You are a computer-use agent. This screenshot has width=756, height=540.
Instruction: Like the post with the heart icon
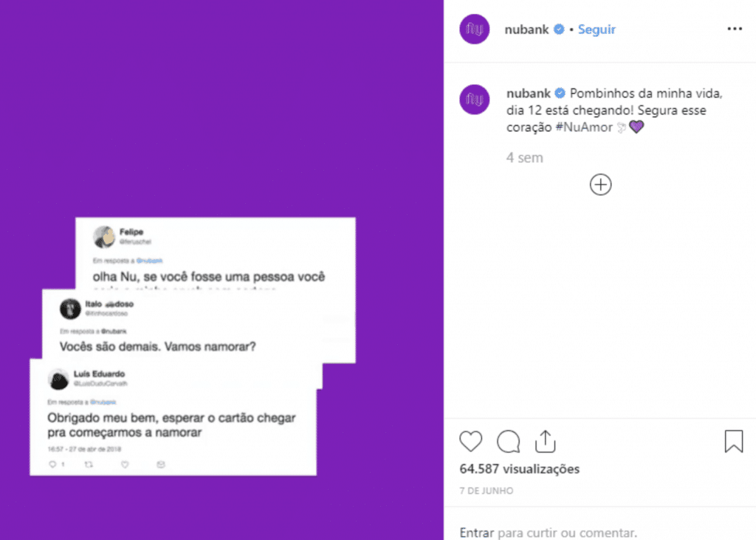pyautogui.click(x=471, y=442)
